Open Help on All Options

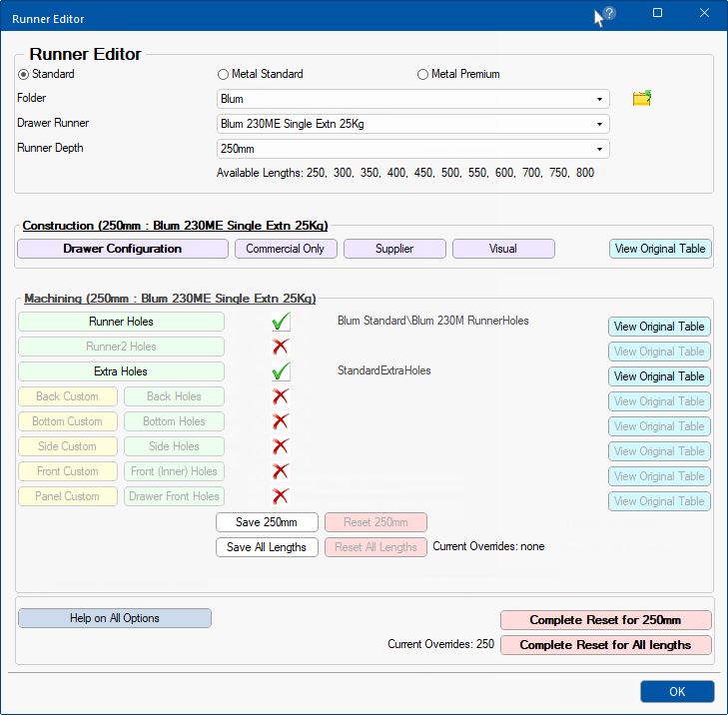(115, 618)
